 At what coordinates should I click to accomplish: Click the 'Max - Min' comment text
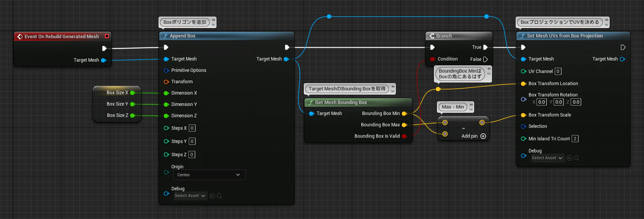point(453,107)
